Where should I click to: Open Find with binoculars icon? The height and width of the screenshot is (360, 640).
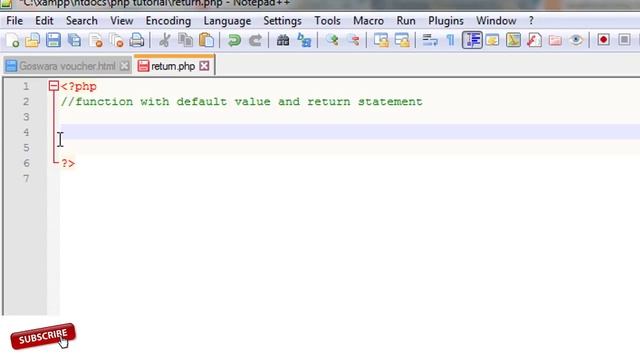coord(282,40)
